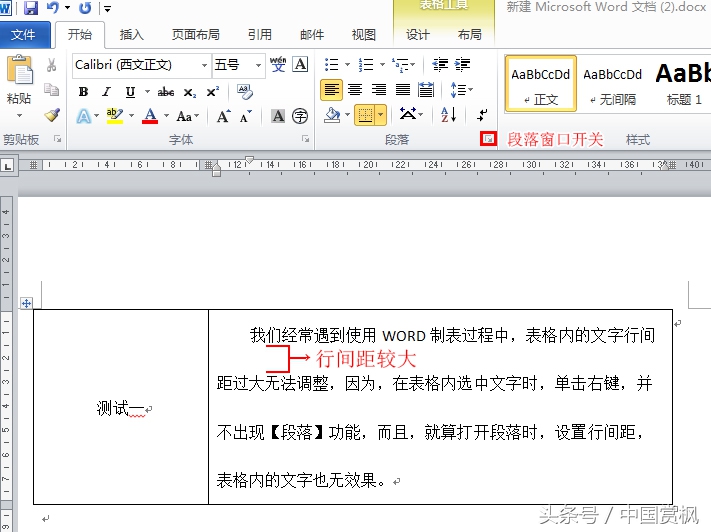
Task: Open the table tools 布局 tab
Action: [469, 34]
